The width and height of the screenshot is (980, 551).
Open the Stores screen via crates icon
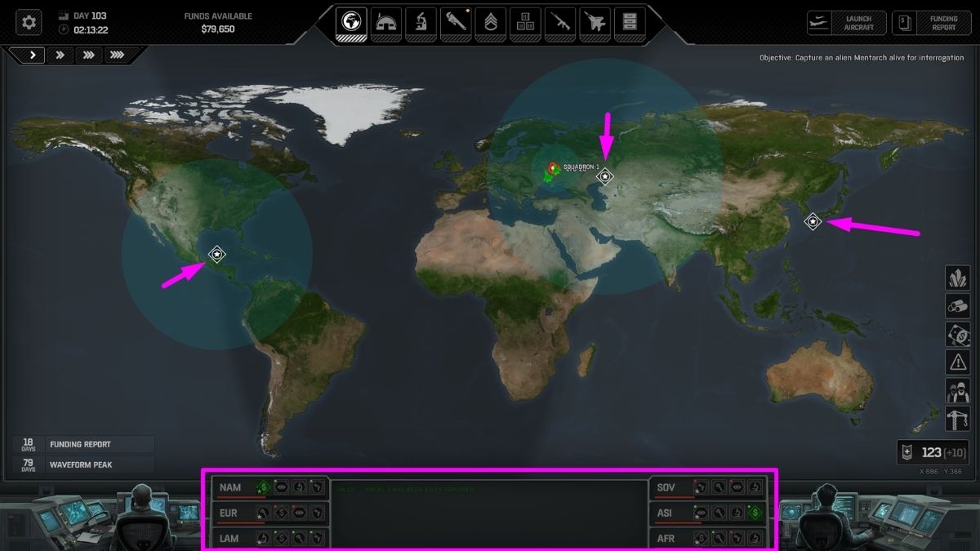pyautogui.click(x=523, y=22)
